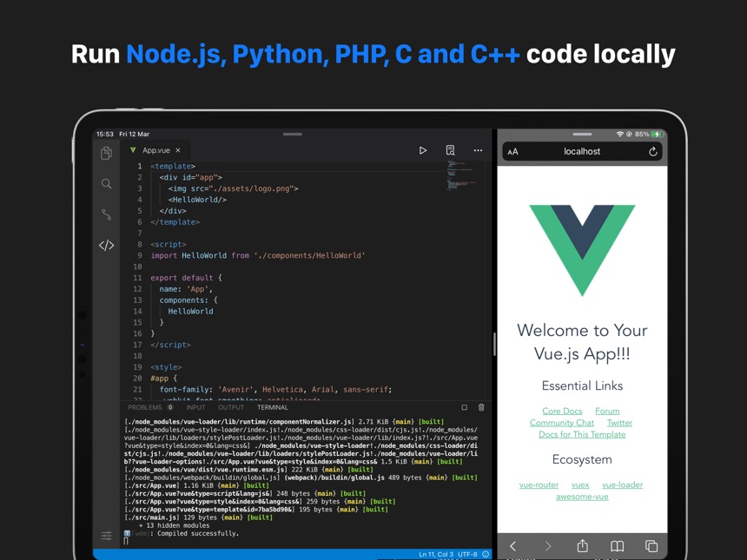This screenshot has width=747, height=560.
Task: Click the 'Essential Links' heading
Action: click(x=582, y=385)
